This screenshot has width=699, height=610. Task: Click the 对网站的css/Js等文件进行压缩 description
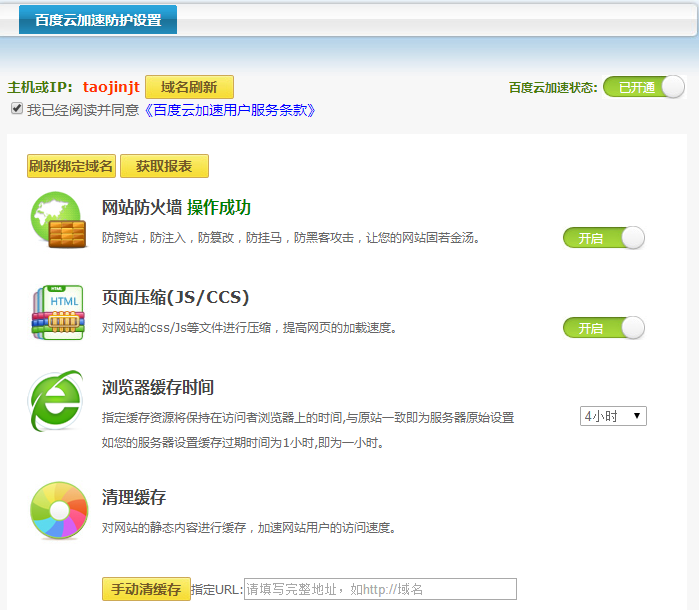pyautogui.click(x=249, y=328)
